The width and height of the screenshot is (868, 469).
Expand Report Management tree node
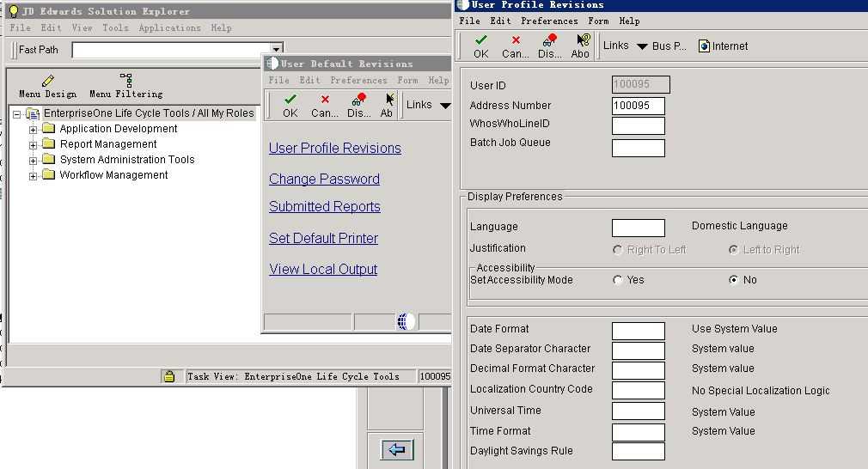coord(34,145)
